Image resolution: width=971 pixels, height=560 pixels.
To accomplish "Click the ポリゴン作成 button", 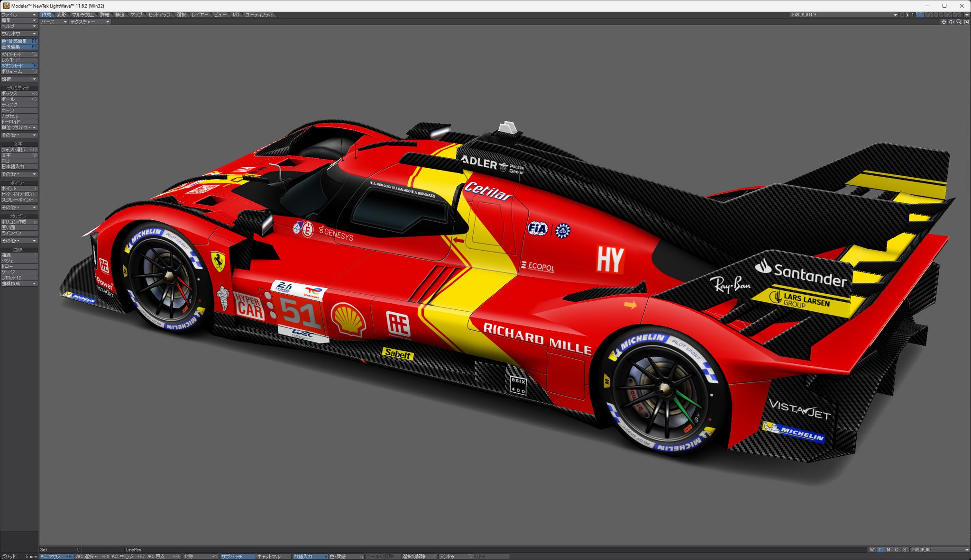I will 19,222.
